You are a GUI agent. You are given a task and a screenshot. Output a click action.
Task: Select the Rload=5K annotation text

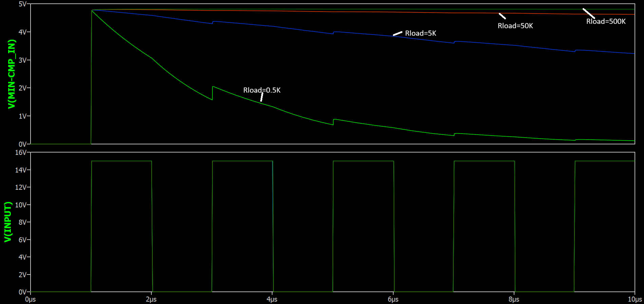(420, 33)
